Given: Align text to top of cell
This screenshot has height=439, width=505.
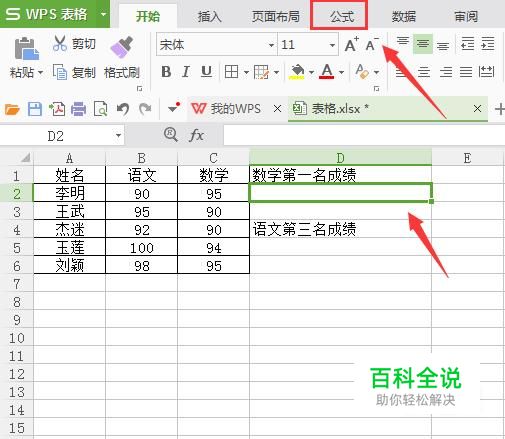Looking at the screenshot, I should tap(403, 42).
